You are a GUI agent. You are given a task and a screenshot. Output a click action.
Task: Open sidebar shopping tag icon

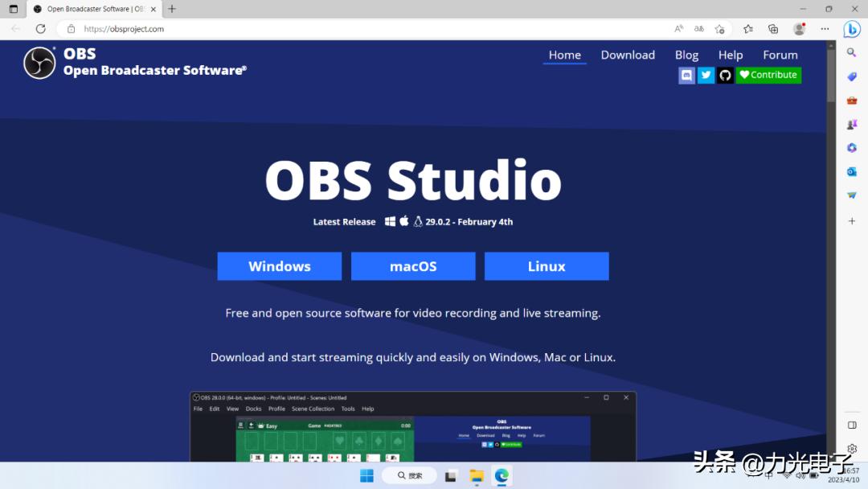tap(852, 76)
